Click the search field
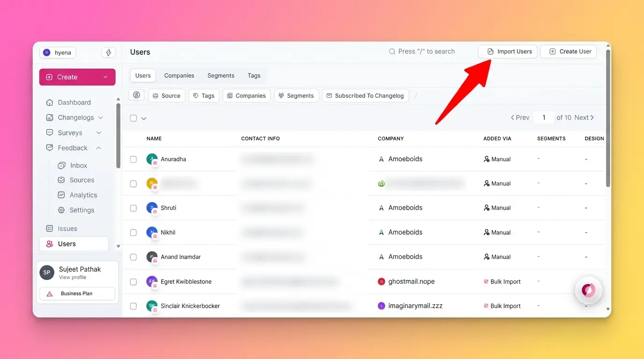The height and width of the screenshot is (359, 644). tap(422, 51)
